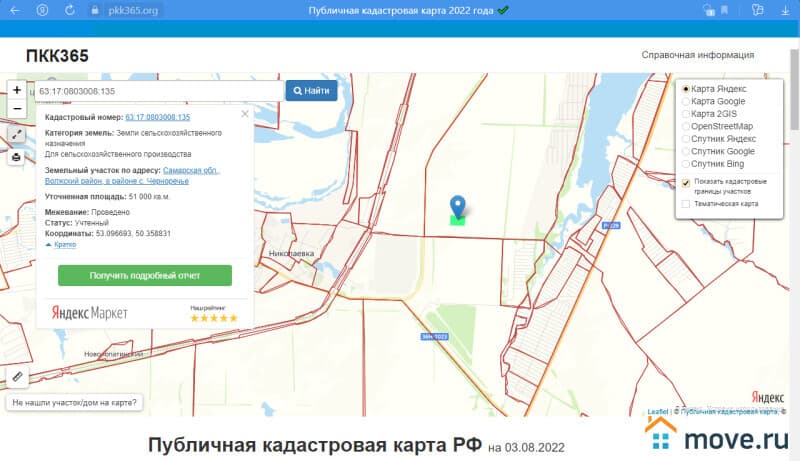
Task: Click the ПКК365 site logo
Action: (57, 56)
